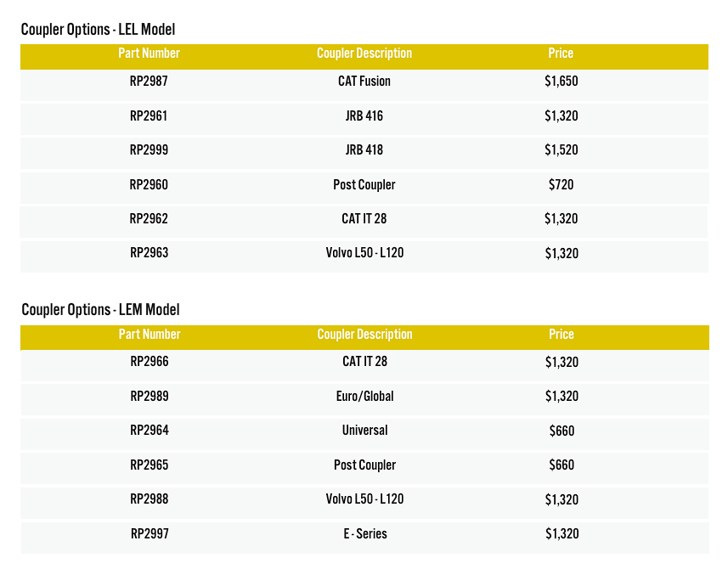Click part number RP2965

pyautogui.click(x=149, y=465)
